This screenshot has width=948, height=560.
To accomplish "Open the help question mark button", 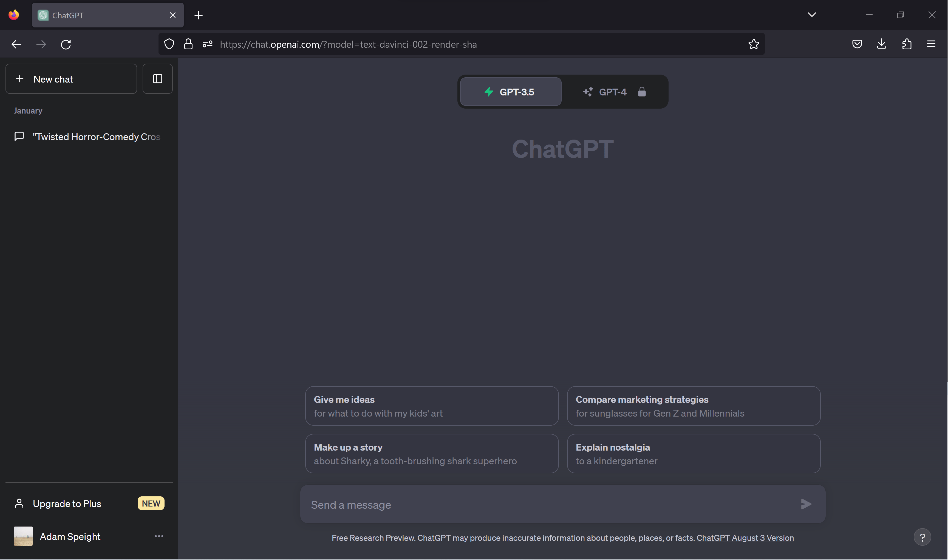I will 922,537.
